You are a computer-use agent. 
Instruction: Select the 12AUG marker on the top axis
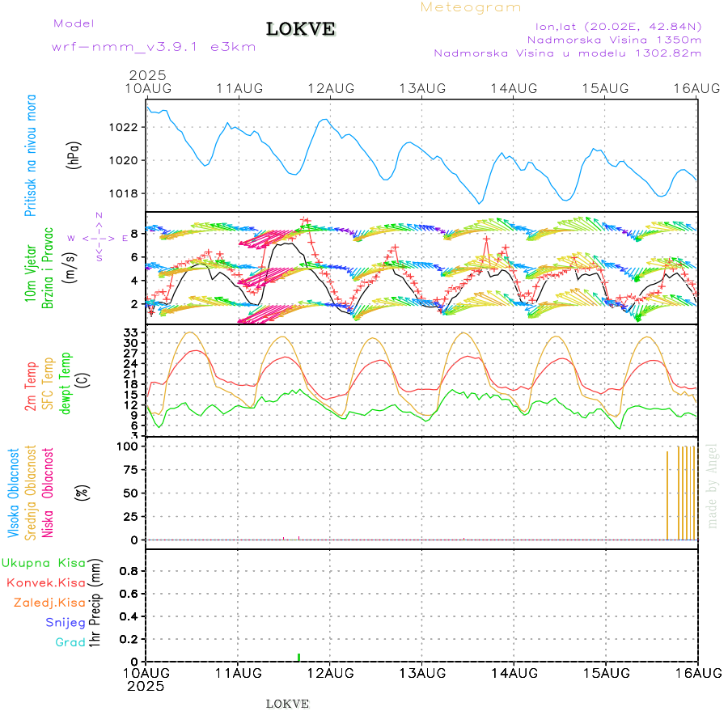(330, 87)
